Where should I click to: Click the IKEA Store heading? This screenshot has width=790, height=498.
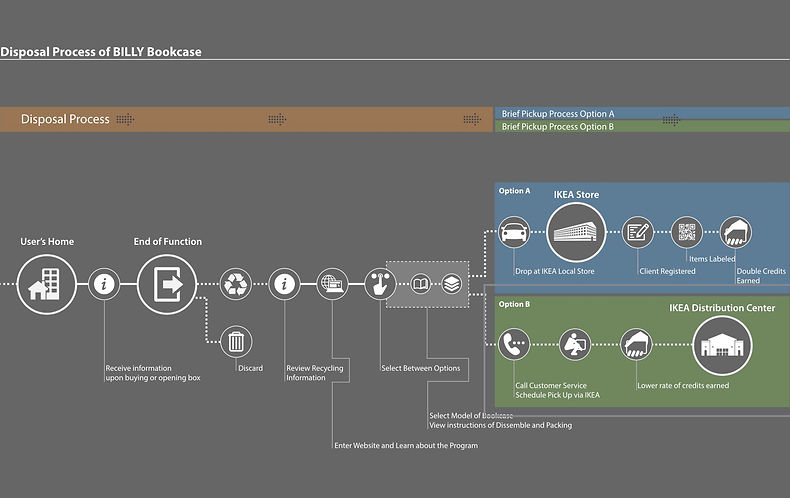(576, 195)
